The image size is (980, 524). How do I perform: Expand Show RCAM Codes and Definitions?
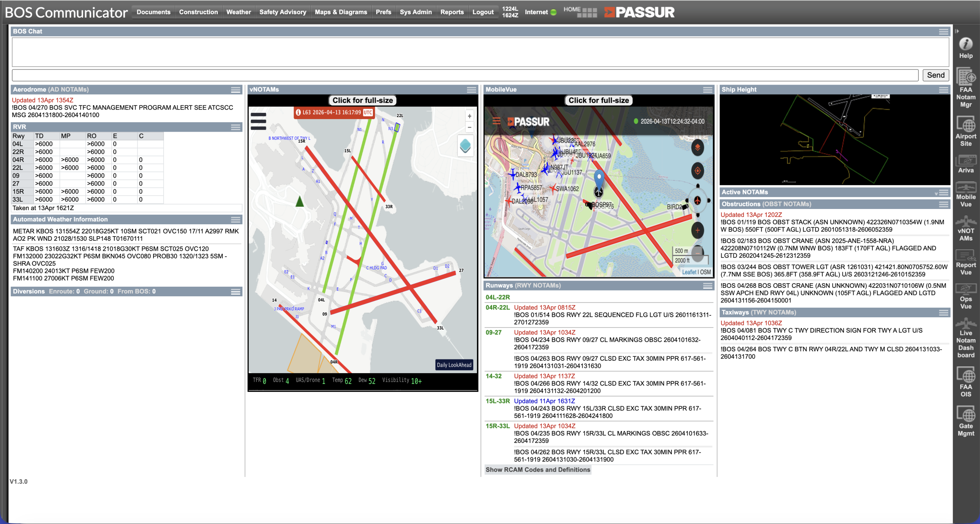pyautogui.click(x=537, y=470)
